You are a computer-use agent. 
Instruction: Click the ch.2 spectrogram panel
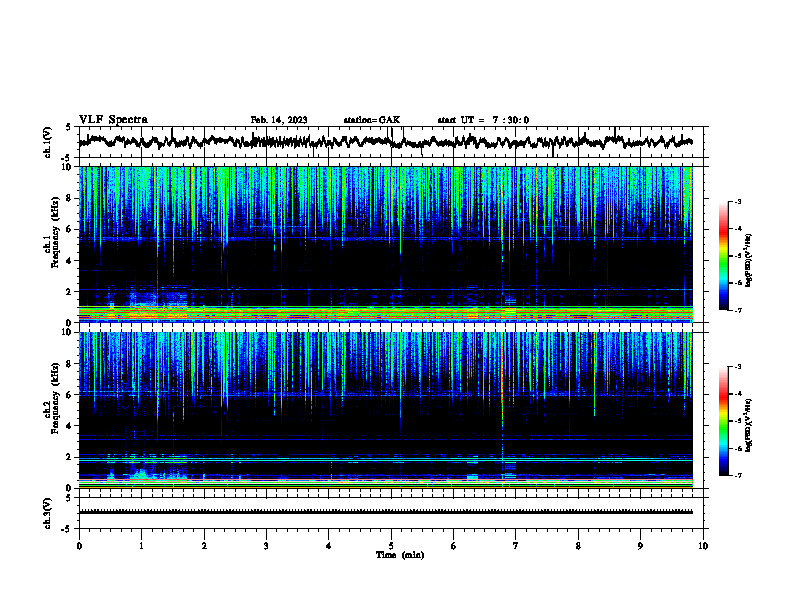385,410
